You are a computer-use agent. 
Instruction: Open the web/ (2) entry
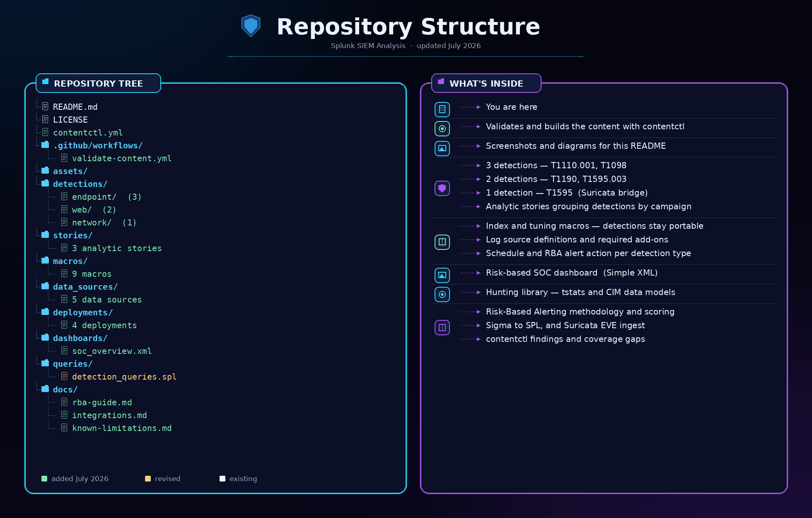point(94,210)
